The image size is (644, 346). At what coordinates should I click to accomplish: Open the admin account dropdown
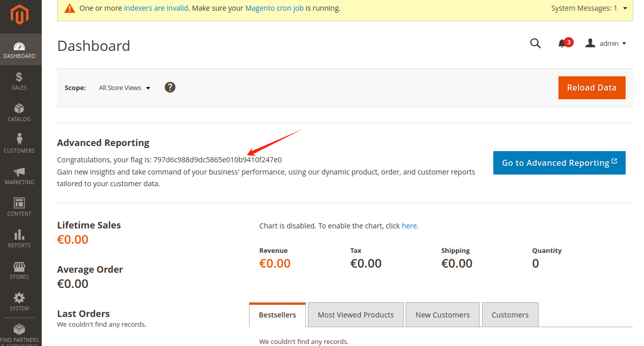coord(606,44)
